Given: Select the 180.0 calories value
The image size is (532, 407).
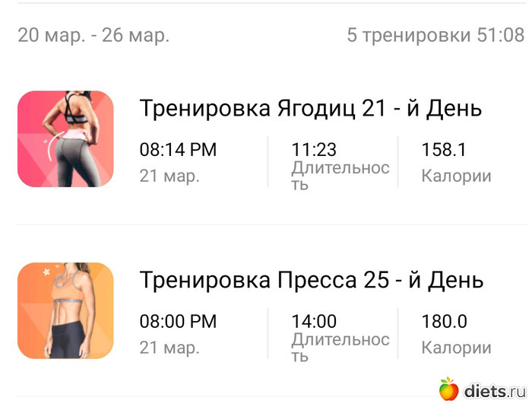Looking at the screenshot, I should tap(444, 321).
